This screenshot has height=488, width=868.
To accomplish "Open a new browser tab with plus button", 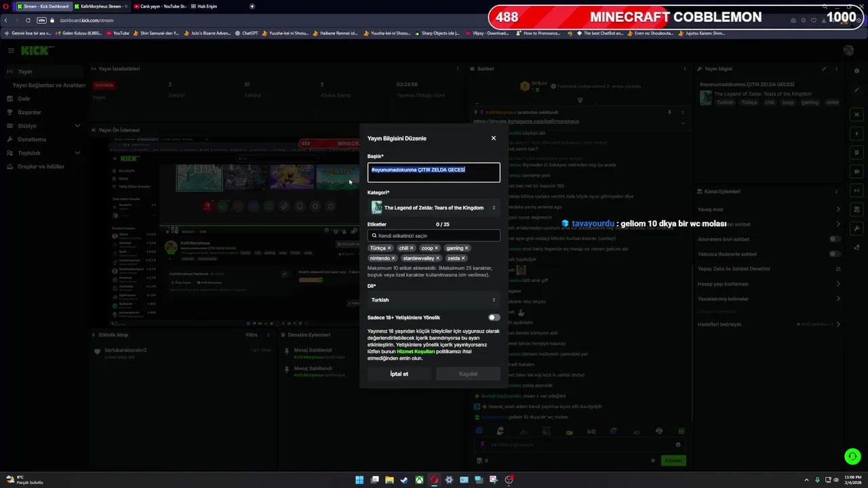I will coord(252,6).
